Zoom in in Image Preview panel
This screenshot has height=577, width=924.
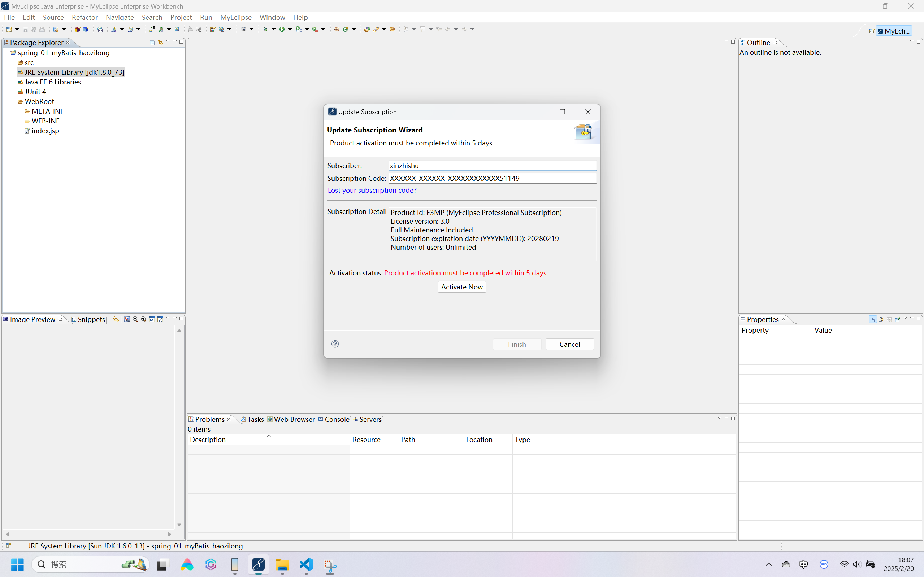144,319
